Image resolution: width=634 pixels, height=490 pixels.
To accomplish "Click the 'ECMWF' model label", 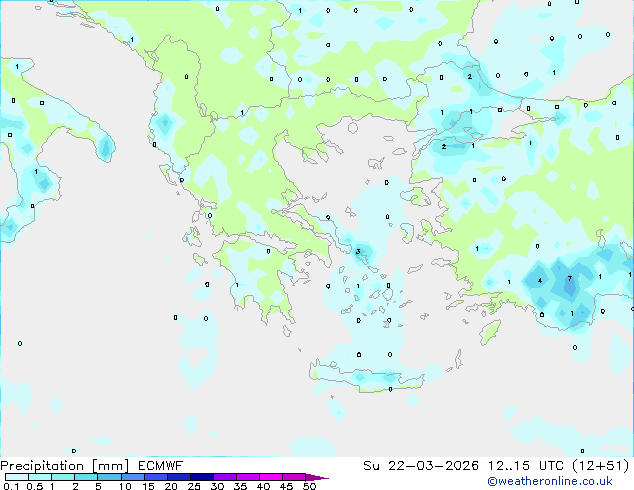I will 161,466.
